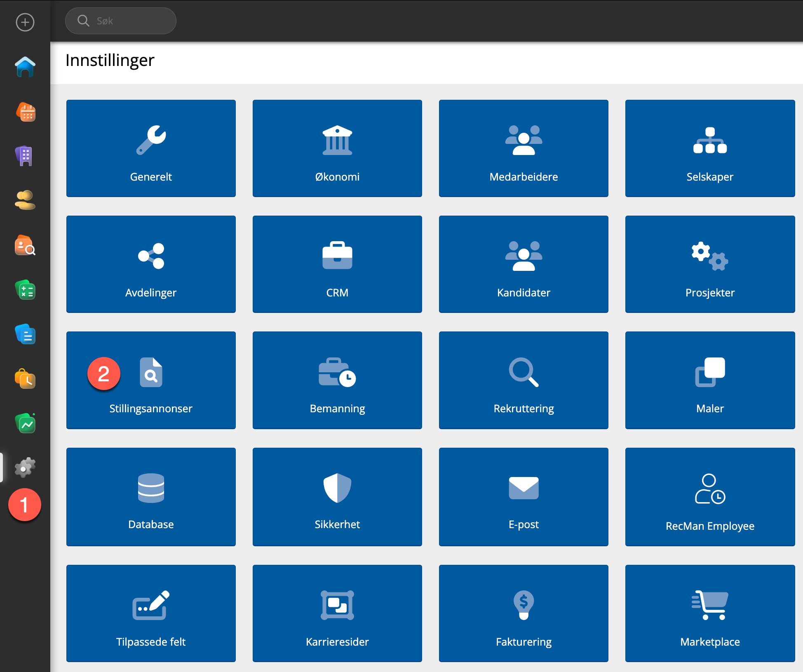803x672 pixels.
Task: Click the plus add icon in sidebar
Action: coord(25,22)
